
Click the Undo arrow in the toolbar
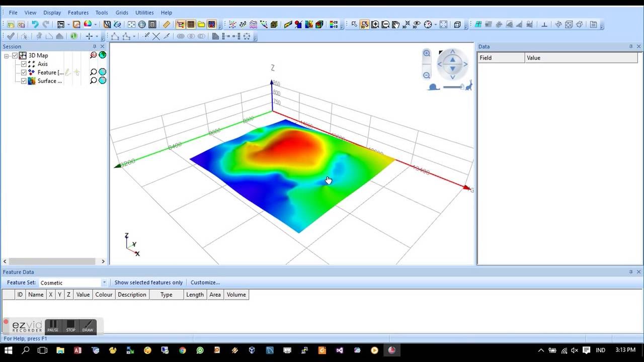[35, 24]
